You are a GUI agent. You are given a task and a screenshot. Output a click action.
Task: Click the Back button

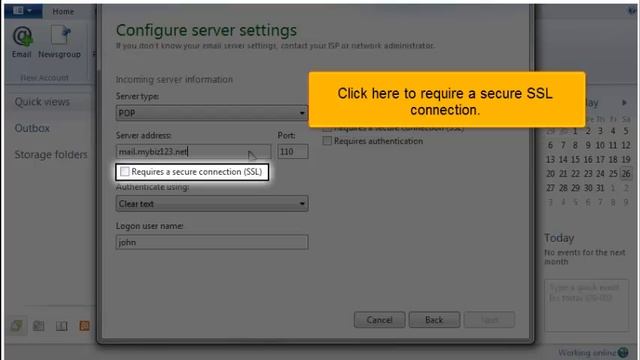434,320
